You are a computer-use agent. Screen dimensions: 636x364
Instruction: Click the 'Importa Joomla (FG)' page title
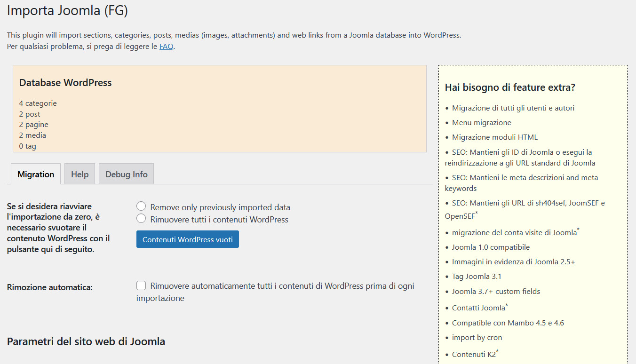67,11
